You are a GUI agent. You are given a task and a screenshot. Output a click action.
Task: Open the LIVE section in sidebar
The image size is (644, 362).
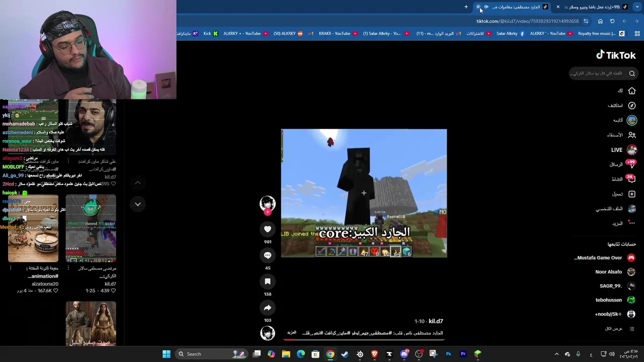623,150
